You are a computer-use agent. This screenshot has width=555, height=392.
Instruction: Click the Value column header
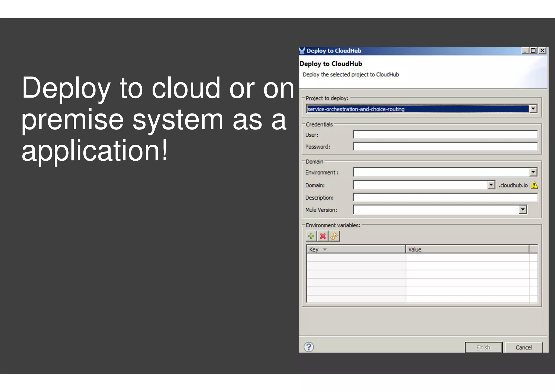[467, 249]
